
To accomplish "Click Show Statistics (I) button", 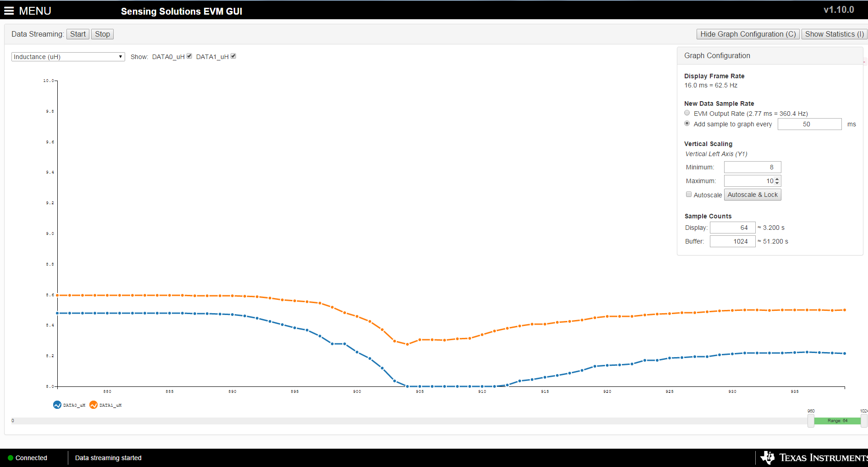I will (x=834, y=34).
